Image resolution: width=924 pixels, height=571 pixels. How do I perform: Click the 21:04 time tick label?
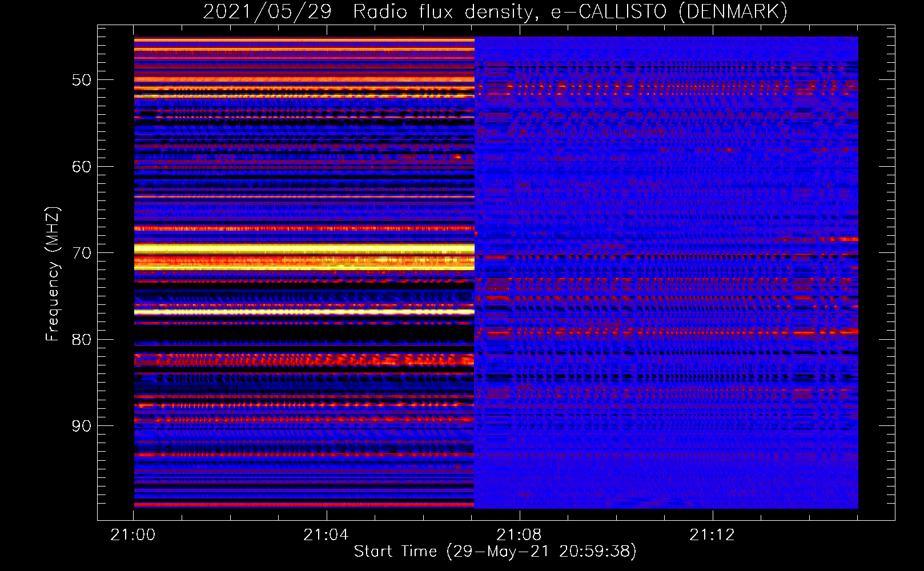pos(326,534)
